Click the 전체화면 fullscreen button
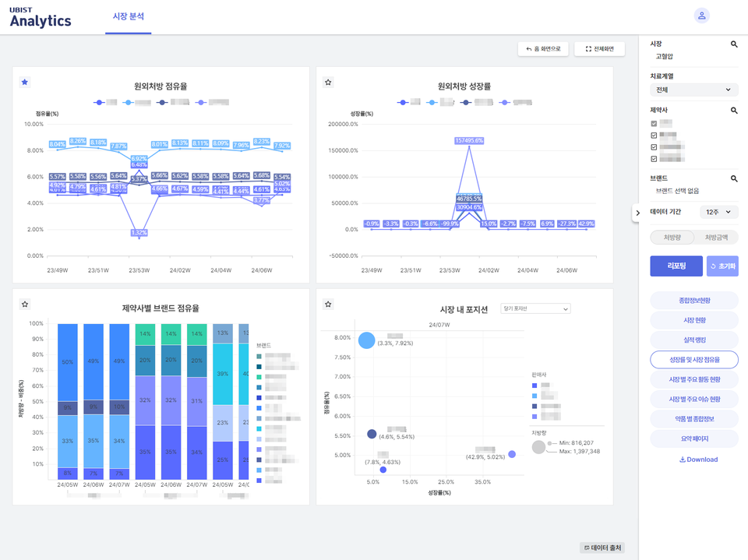The image size is (748, 560). pyautogui.click(x=599, y=49)
